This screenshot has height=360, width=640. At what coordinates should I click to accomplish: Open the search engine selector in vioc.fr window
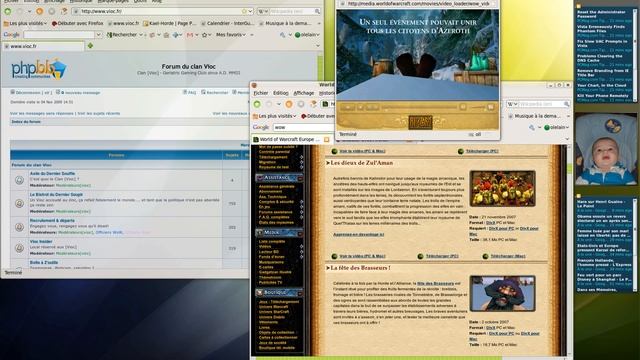point(262,11)
